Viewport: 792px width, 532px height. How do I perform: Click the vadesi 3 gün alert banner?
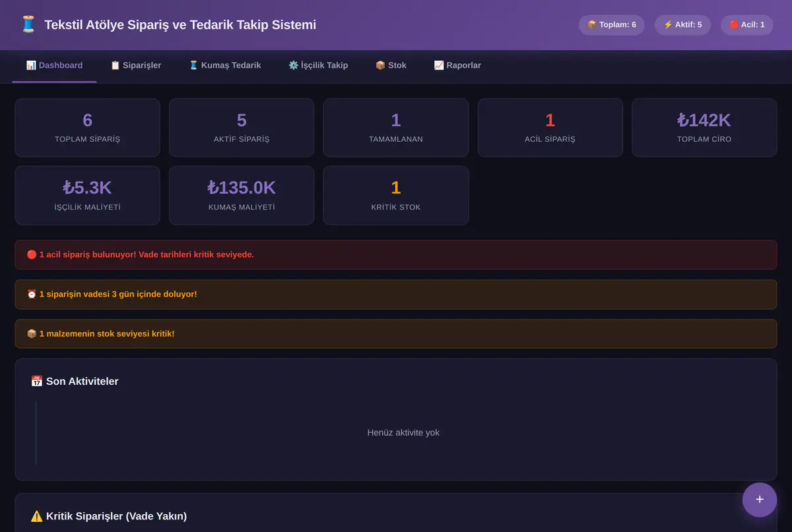point(396,294)
